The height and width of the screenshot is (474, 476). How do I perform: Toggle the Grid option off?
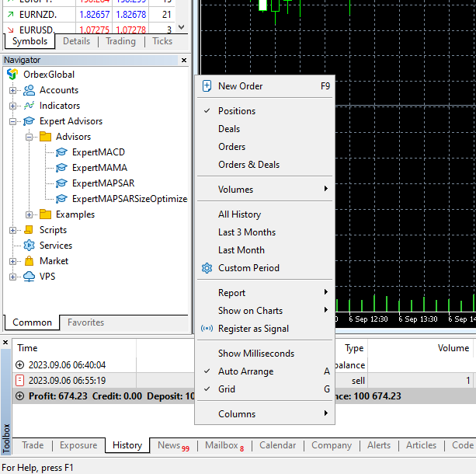point(265,389)
